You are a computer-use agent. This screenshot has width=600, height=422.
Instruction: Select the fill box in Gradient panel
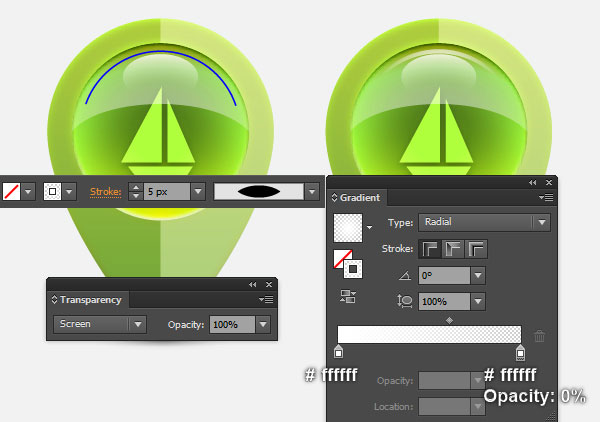341,257
